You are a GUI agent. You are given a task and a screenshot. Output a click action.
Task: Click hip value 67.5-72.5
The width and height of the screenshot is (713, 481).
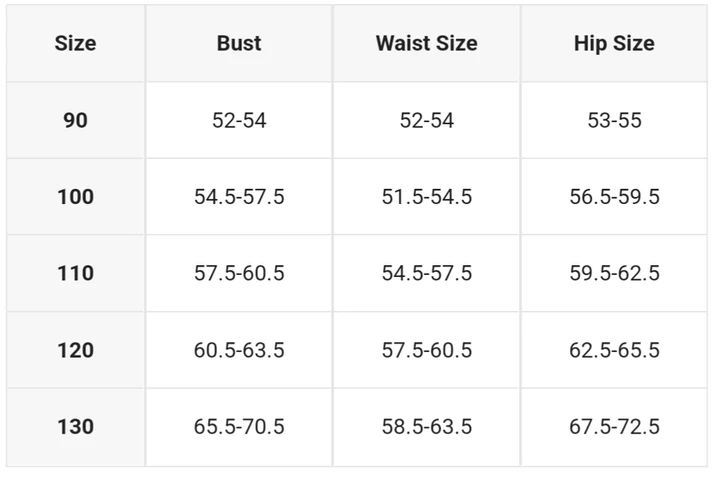tap(614, 426)
